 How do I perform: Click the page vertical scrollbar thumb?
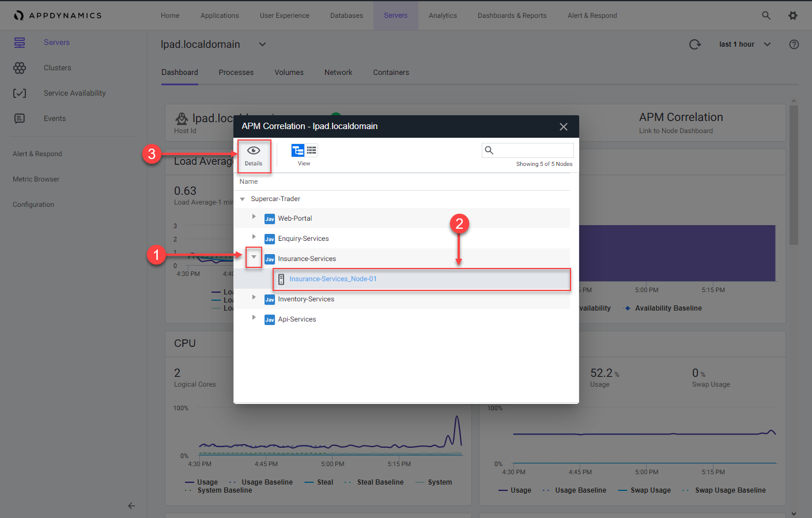[794, 176]
